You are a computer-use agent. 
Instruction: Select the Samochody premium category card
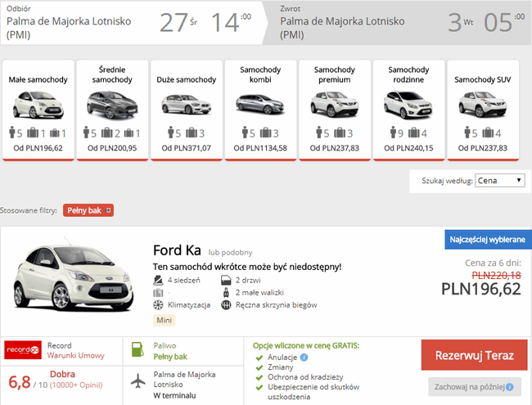(x=335, y=110)
